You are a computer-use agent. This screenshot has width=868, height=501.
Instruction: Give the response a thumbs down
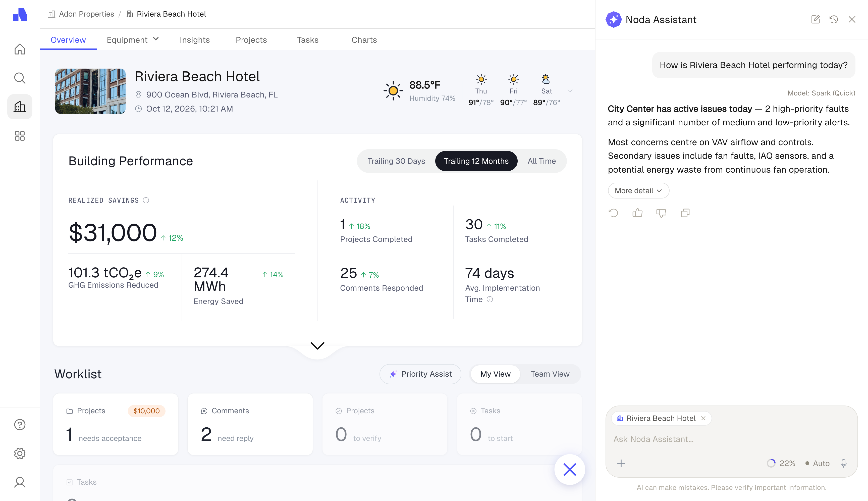[x=661, y=213]
